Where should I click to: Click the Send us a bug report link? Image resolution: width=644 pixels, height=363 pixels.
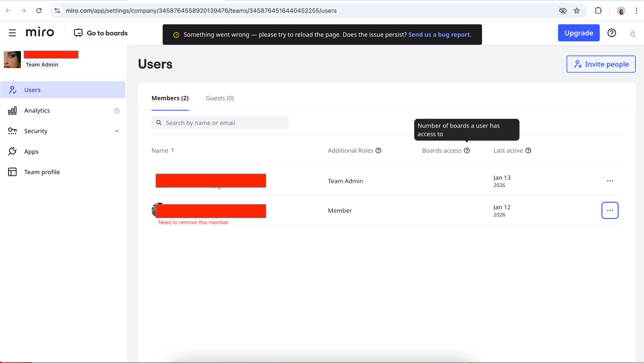click(x=440, y=35)
